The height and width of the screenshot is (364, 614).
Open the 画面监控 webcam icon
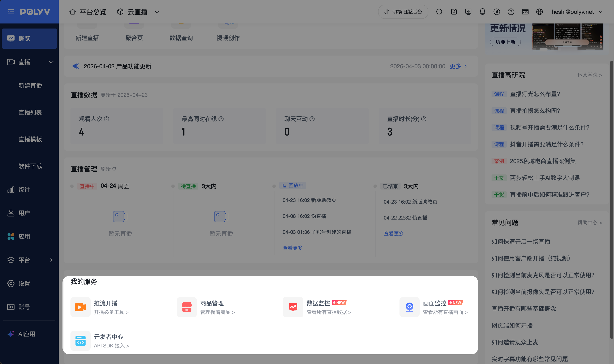(x=409, y=307)
